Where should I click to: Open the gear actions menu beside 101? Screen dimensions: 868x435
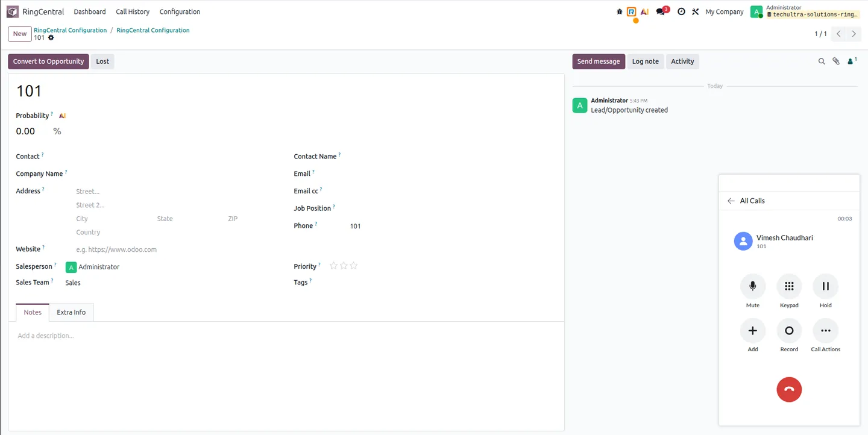[x=51, y=38]
